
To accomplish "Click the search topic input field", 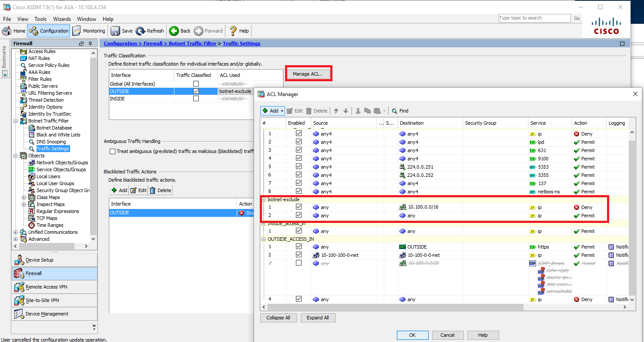I will tap(534, 18).
